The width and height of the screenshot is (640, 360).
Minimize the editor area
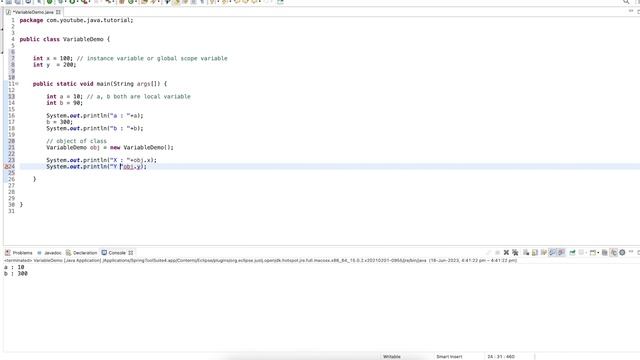(631, 11)
